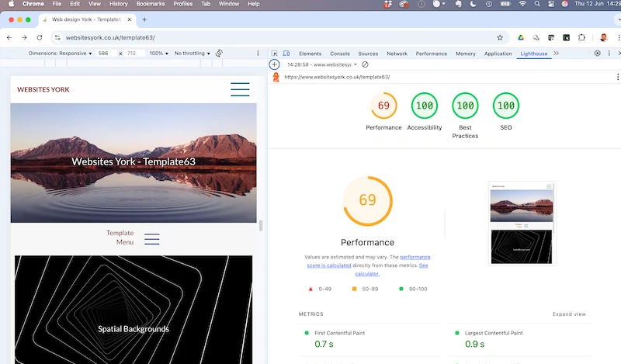Select the Lighthouse tab
Screen dimensions: 621x364
pyautogui.click(x=534, y=54)
